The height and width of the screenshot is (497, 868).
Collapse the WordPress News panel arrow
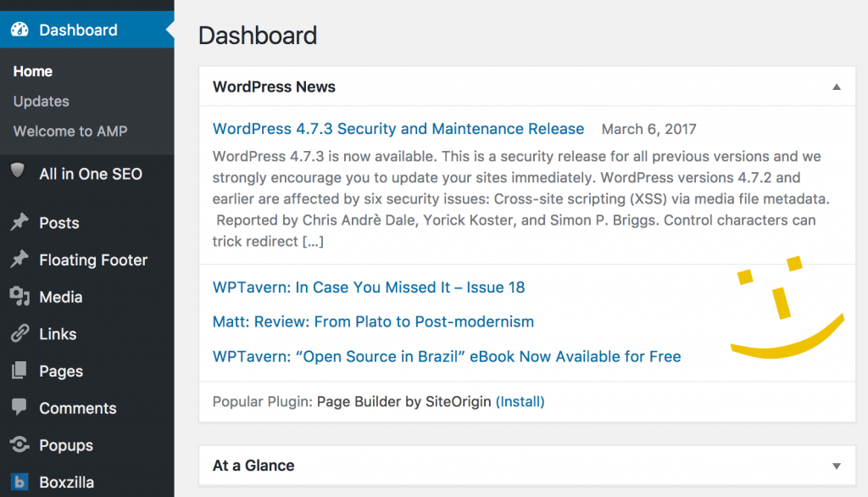tap(837, 87)
